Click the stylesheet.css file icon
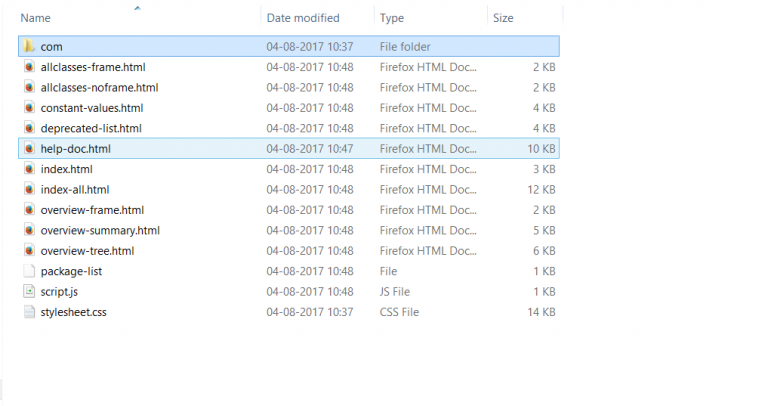768x406 pixels. click(29, 312)
